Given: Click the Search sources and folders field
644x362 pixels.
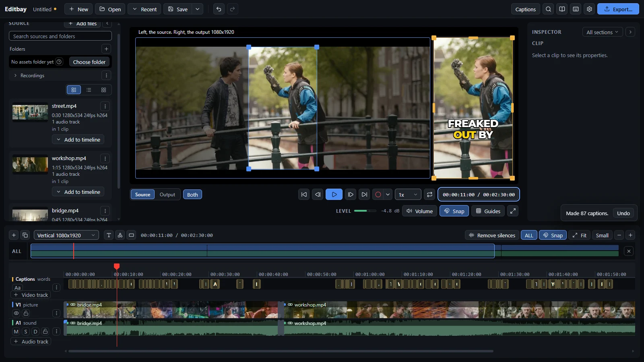Looking at the screenshot, I should (x=60, y=36).
